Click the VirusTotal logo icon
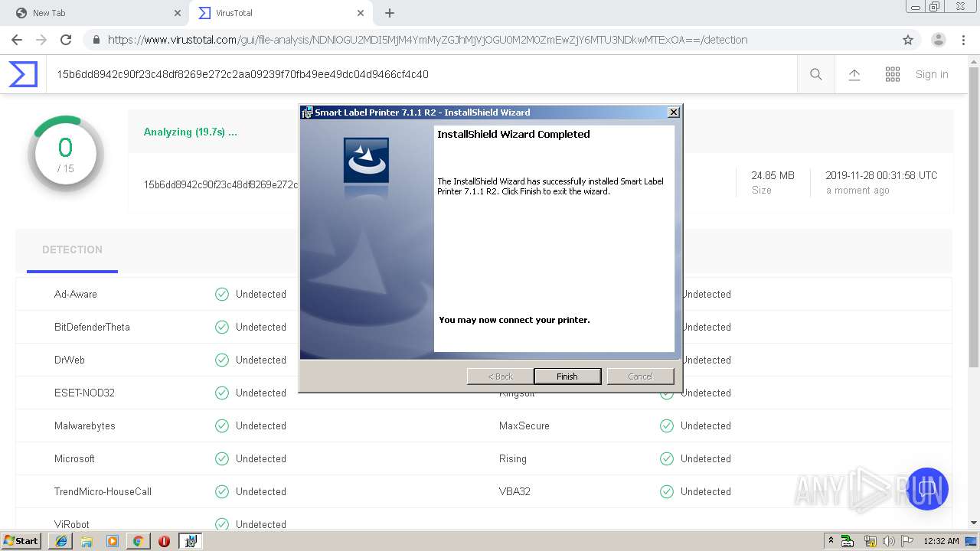980x551 pixels. click(x=23, y=74)
